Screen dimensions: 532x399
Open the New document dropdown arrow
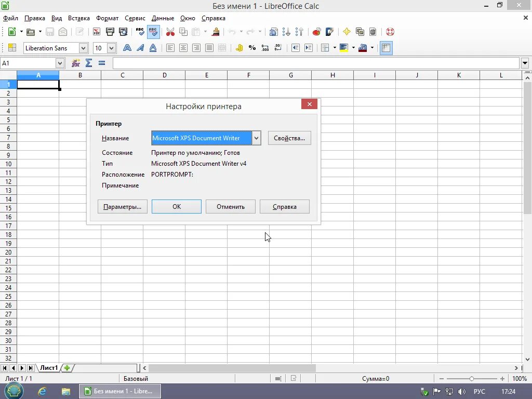click(x=21, y=32)
